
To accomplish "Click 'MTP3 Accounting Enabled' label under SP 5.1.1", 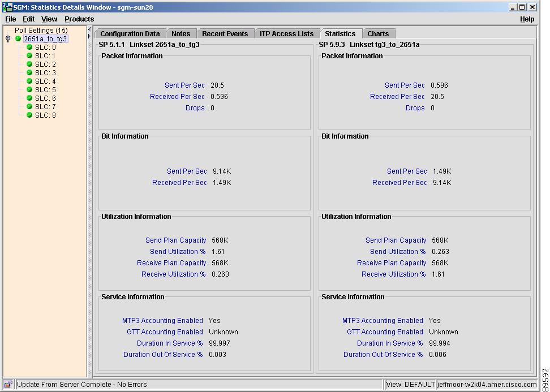I will 162,321.
